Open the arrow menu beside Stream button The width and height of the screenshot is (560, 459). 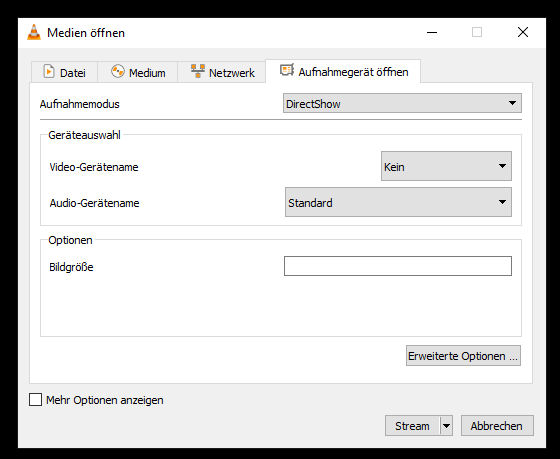pos(446,426)
